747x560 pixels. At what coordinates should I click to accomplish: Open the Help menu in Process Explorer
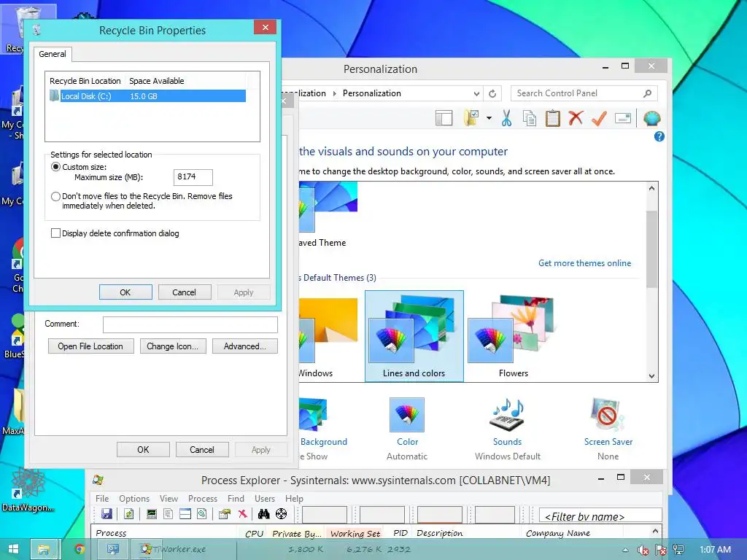294,498
